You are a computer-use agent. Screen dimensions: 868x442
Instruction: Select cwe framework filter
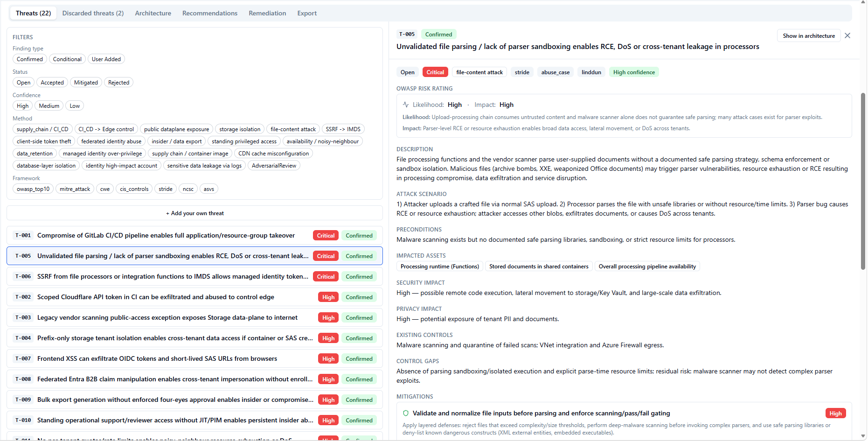[105, 189]
